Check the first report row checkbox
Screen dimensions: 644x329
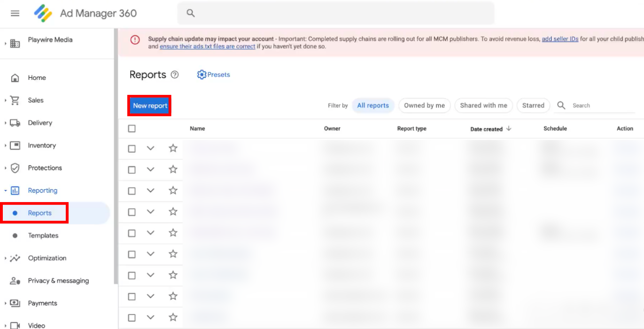132,149
